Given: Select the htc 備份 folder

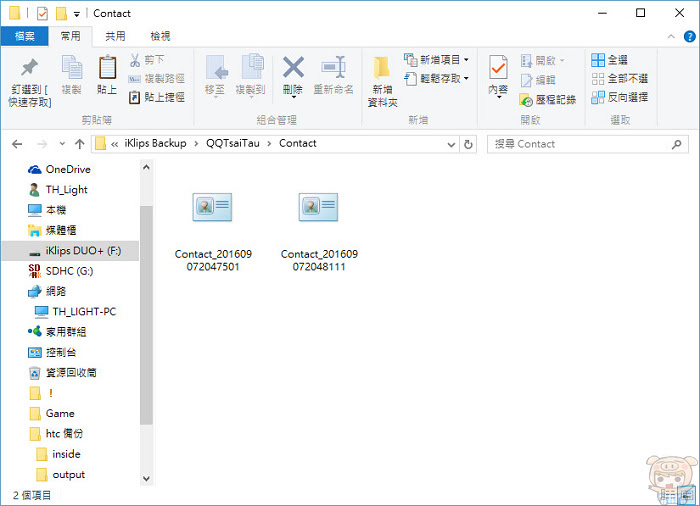Looking at the screenshot, I should (x=56, y=434).
